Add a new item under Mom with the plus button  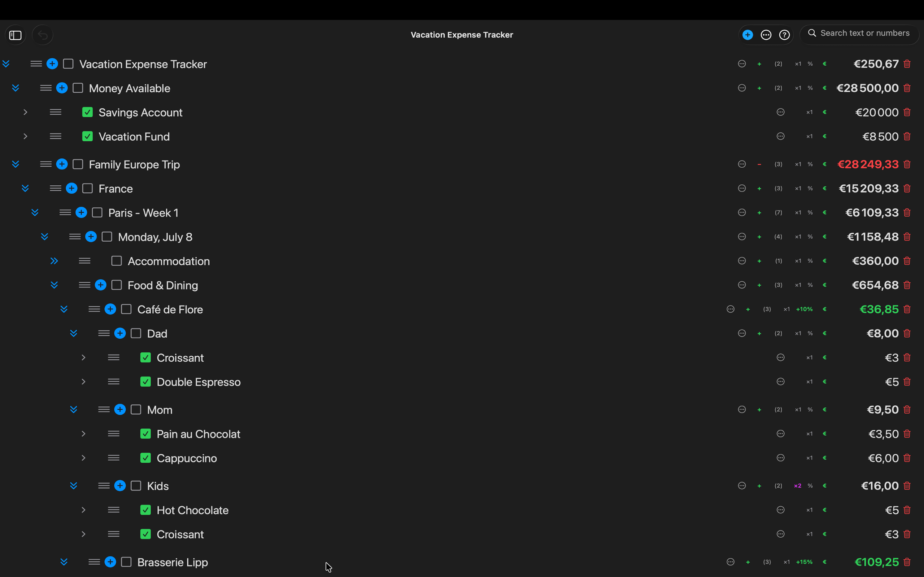click(x=120, y=409)
